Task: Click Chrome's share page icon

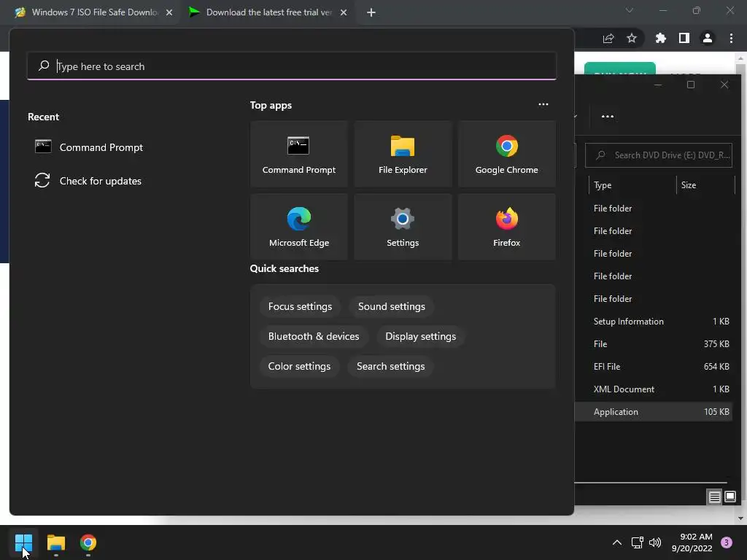Action: [608, 39]
